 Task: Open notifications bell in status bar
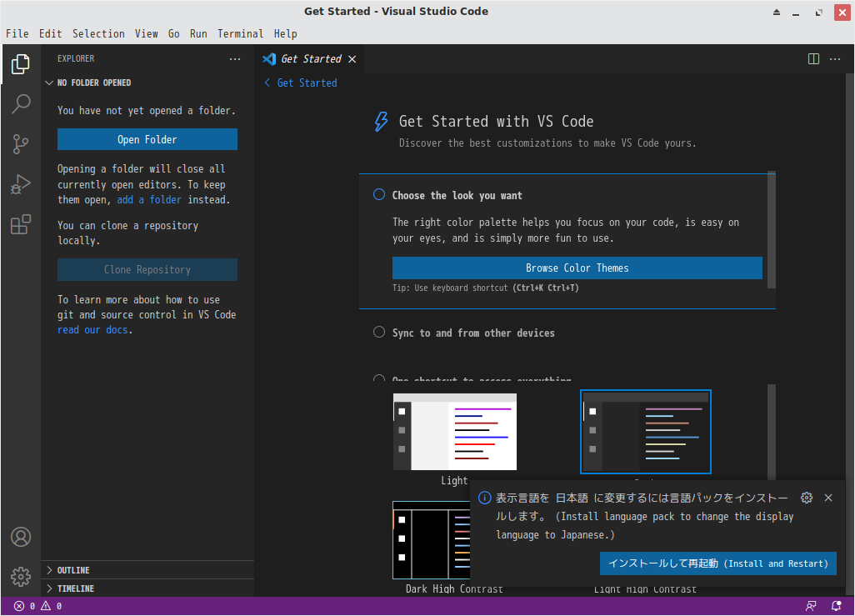pos(835,606)
